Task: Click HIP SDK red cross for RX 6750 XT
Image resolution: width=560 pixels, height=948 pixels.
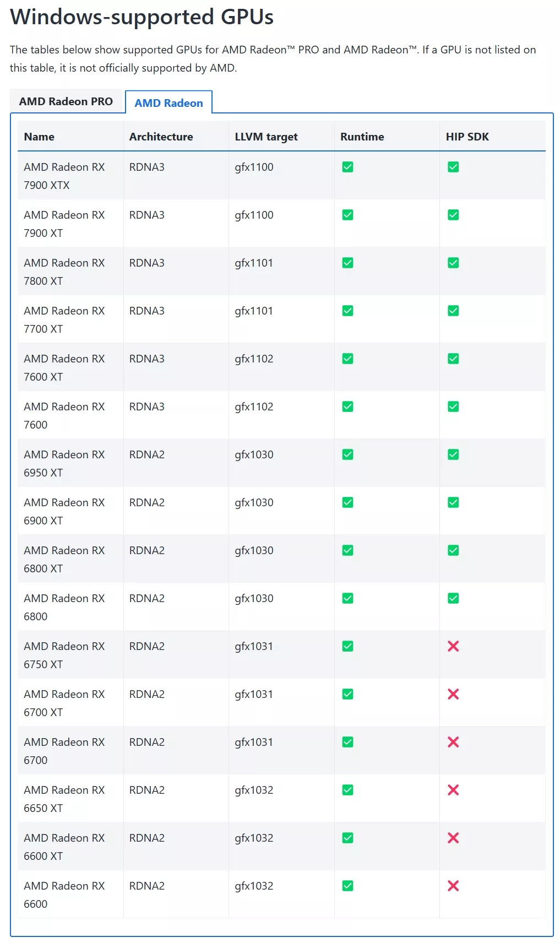Action: 453,646
